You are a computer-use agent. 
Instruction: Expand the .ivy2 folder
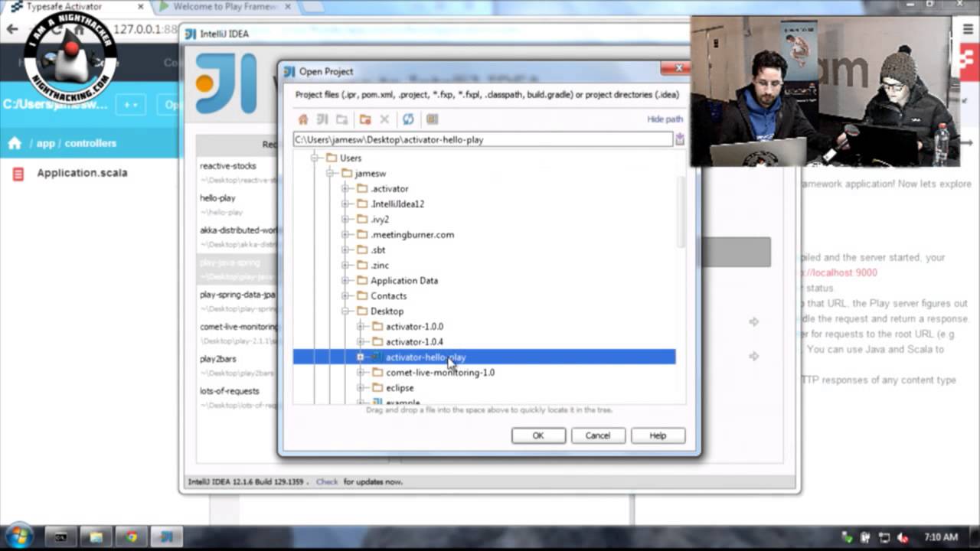tap(345, 220)
